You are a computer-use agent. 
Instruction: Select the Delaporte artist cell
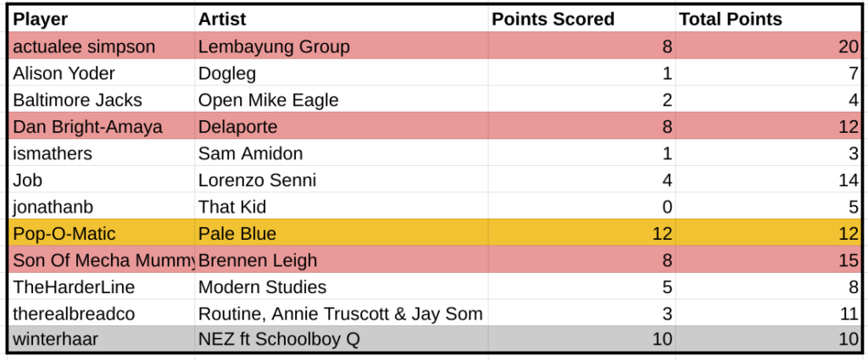tap(238, 127)
